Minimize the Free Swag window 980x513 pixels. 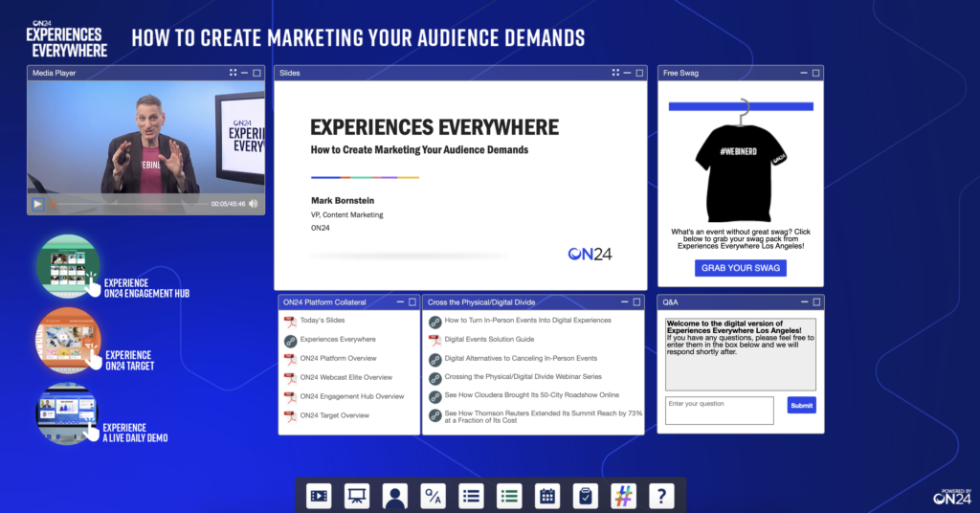click(x=804, y=73)
